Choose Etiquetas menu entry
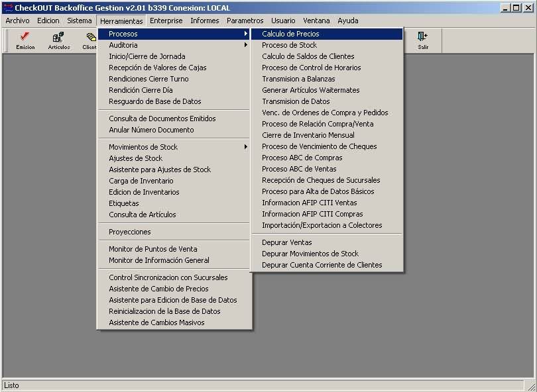Viewport: 537px width, 392px height. tap(174, 203)
